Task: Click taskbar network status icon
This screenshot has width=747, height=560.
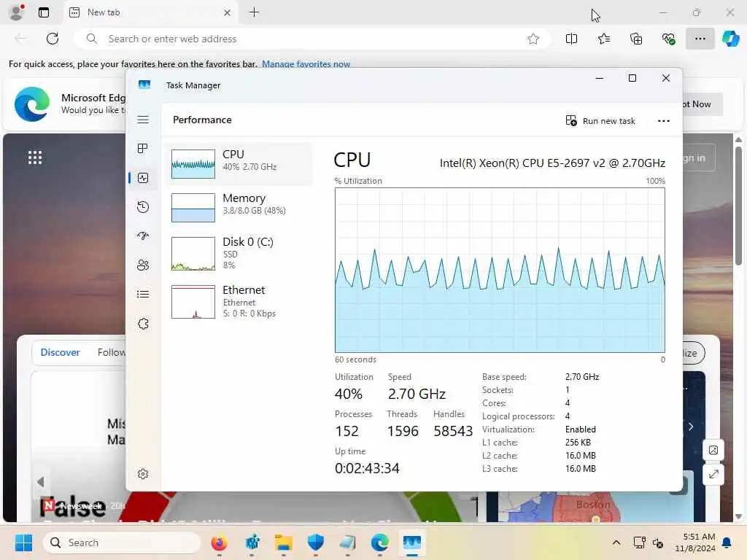Action: [639, 542]
